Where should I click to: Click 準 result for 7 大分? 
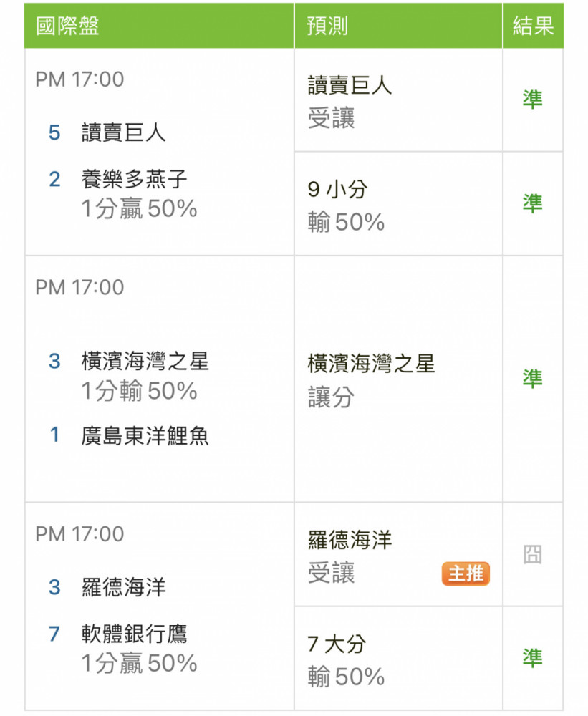(532, 658)
